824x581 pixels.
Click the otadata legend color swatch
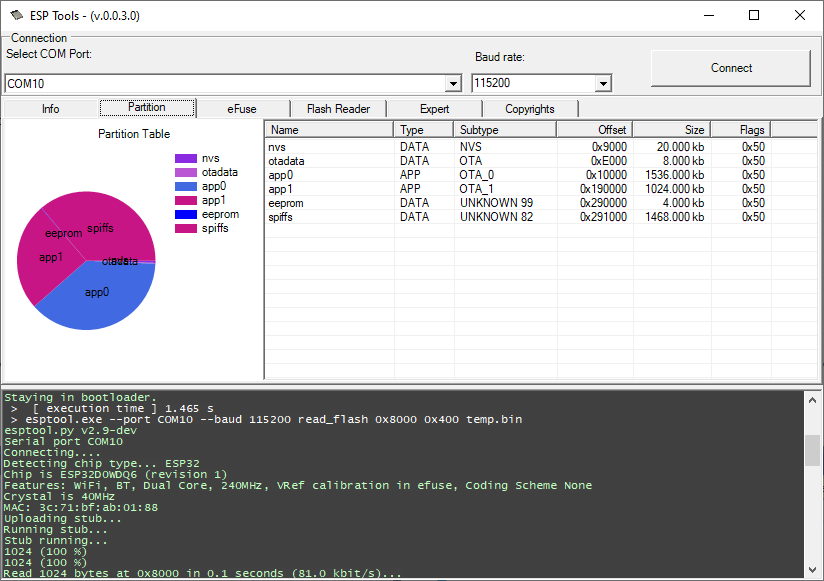click(186, 172)
